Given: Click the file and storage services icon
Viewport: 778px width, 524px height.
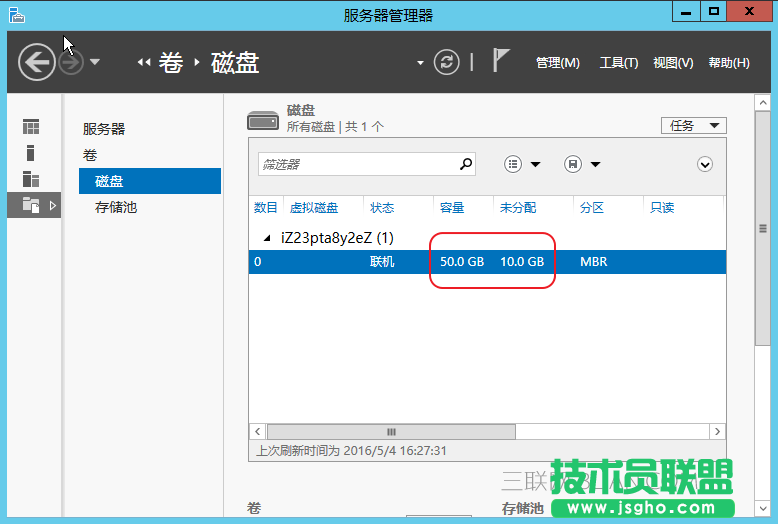Looking at the screenshot, I should [x=31, y=205].
